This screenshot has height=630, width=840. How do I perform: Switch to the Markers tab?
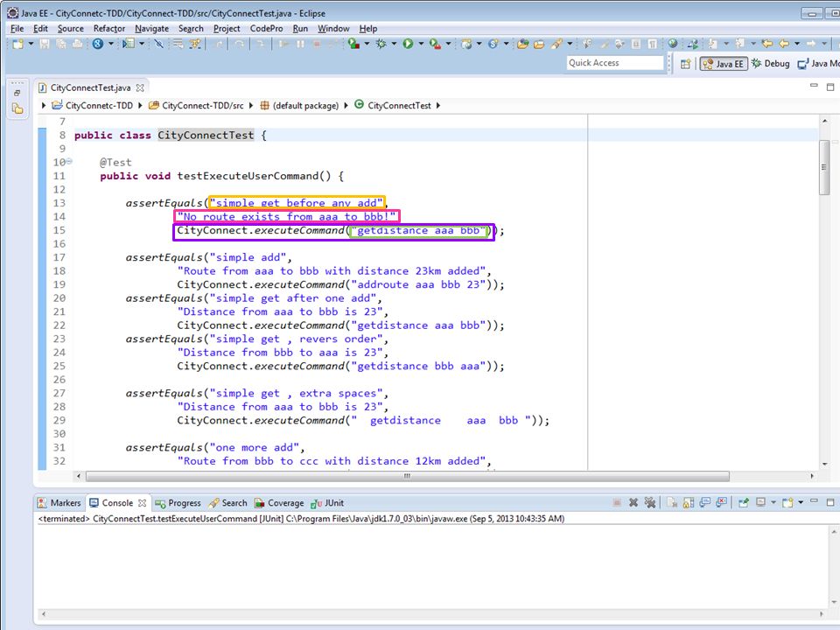pyautogui.click(x=59, y=503)
